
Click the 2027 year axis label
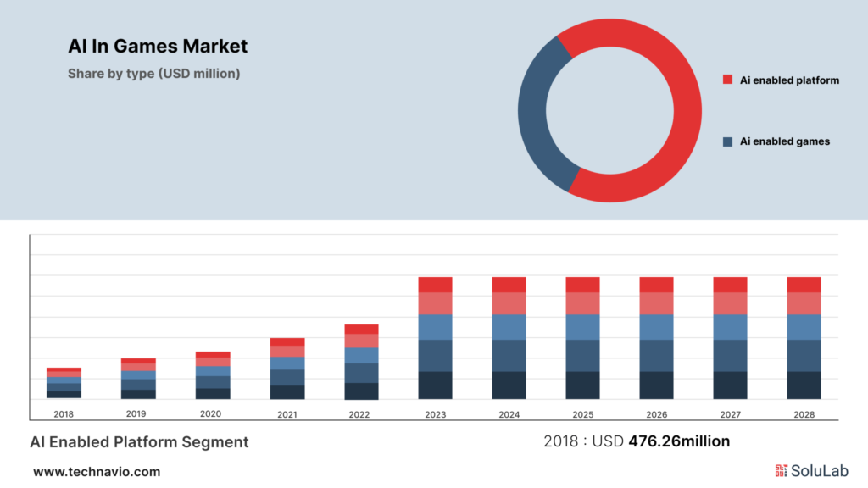coord(730,414)
